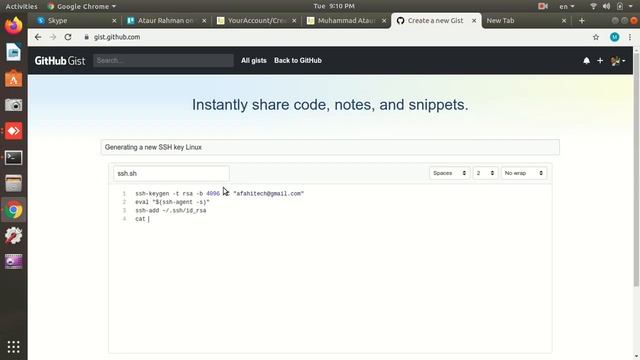Click the ssh-keygen line in editor

(x=220, y=193)
